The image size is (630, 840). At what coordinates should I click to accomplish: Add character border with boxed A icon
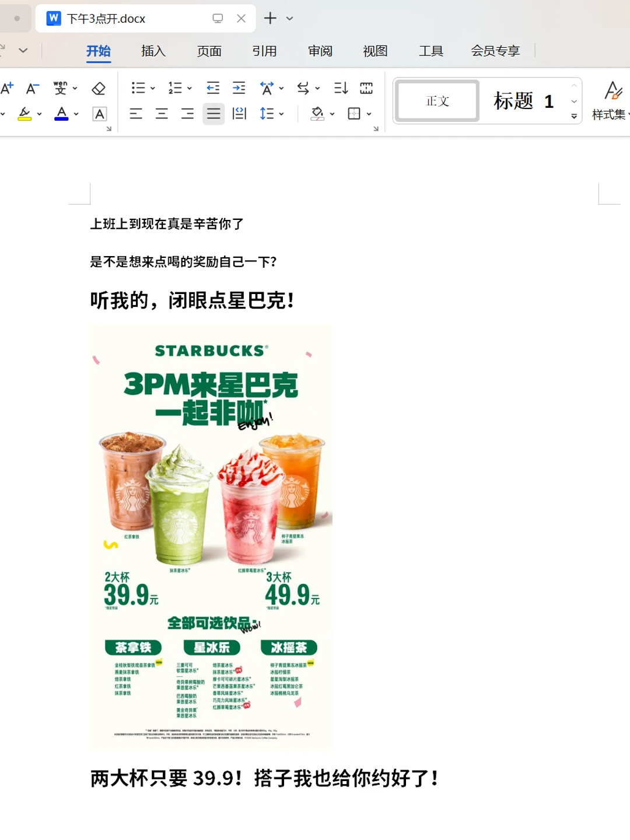point(100,114)
